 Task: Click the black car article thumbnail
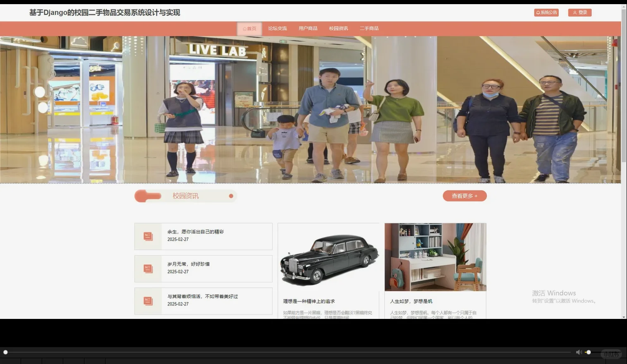pos(328,257)
